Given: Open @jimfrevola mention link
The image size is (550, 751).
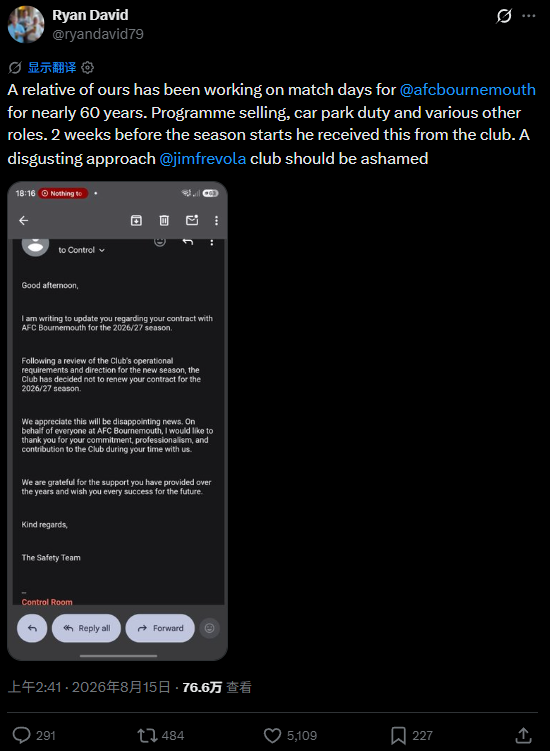Looking at the screenshot, I should click(203, 159).
